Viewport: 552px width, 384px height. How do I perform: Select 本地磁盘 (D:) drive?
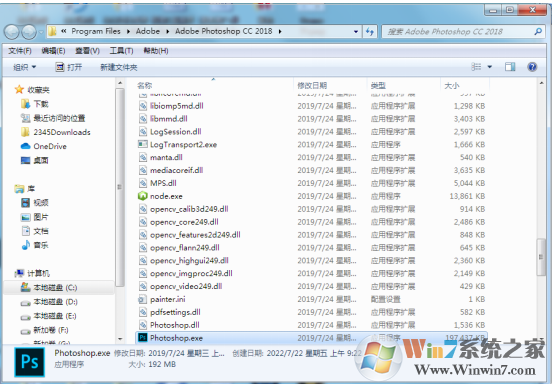click(x=49, y=302)
